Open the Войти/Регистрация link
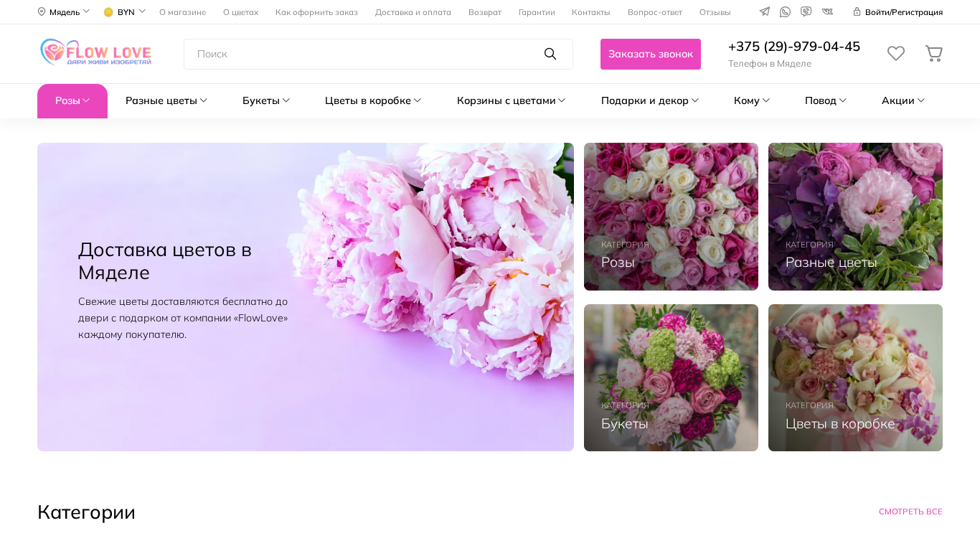Viewport: 980px width, 551px height. (x=897, y=12)
